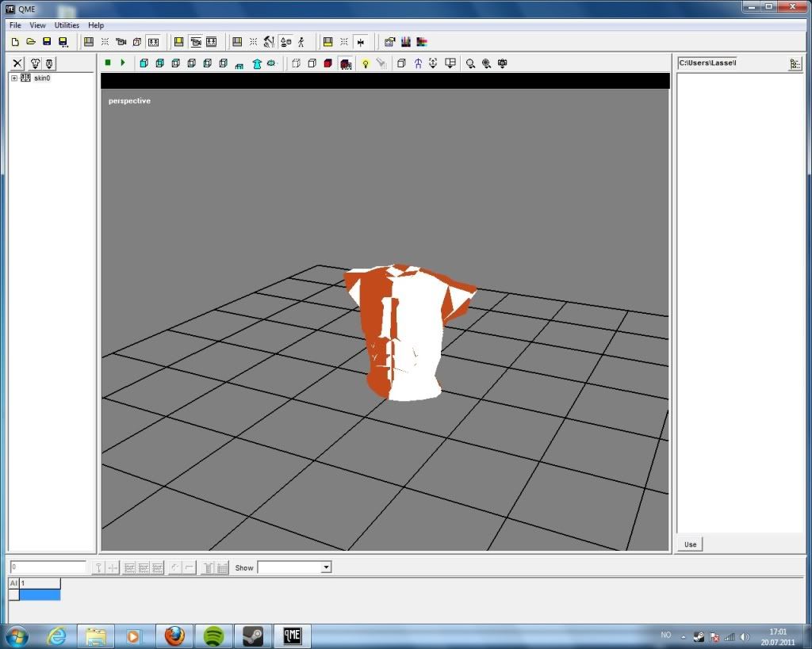812x649 pixels.
Task: Click the Use button in the right panel
Action: [x=691, y=544]
